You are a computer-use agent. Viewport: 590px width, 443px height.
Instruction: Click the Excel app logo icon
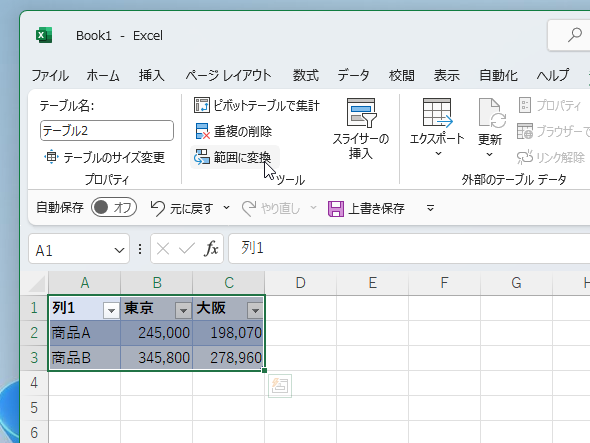tap(44, 35)
